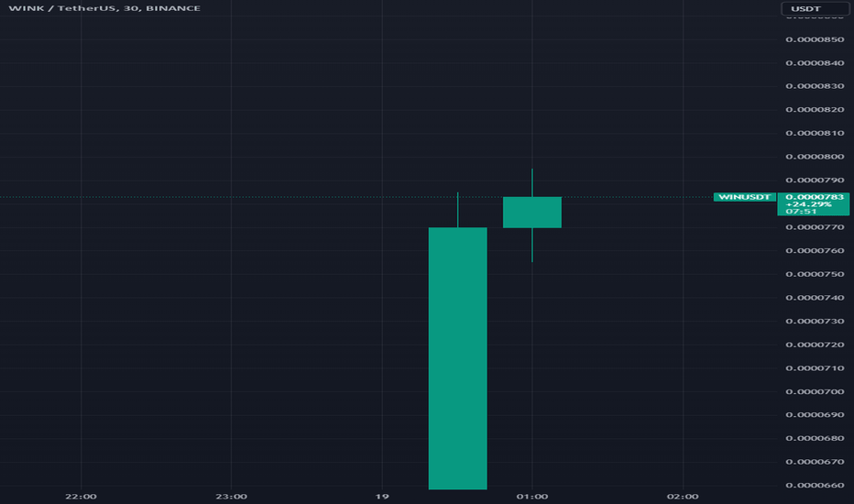This screenshot has width=854, height=504.
Task: Click price scale label 0.0000670
Action: tap(815, 462)
